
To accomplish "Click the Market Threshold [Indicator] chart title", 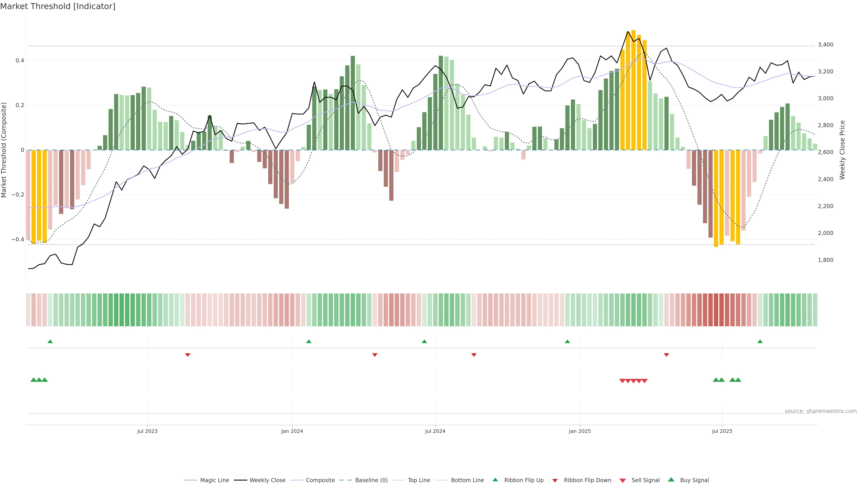I will 58,6.
